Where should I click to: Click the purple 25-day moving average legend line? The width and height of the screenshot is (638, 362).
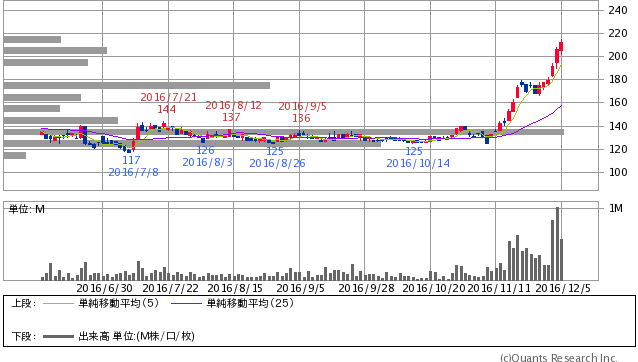point(186,303)
